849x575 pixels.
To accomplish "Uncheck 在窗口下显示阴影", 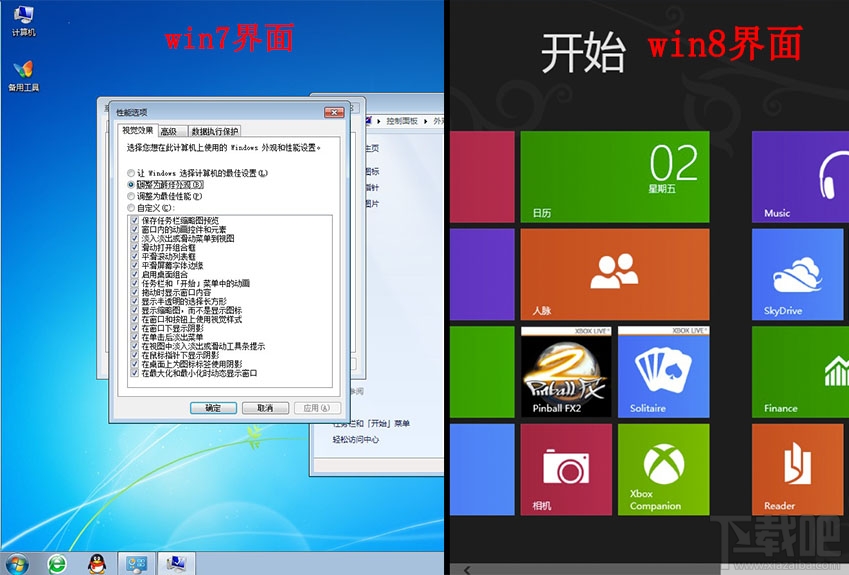I will (135, 328).
